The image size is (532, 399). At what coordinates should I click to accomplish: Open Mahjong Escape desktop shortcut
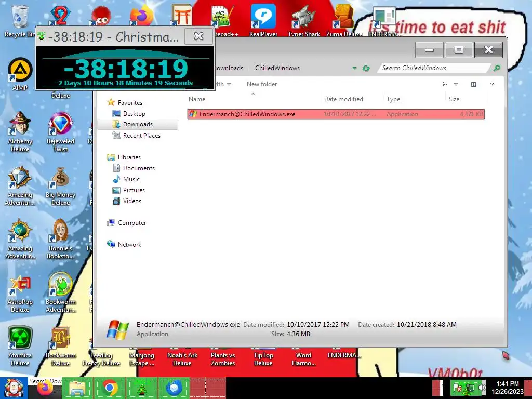(x=142, y=358)
